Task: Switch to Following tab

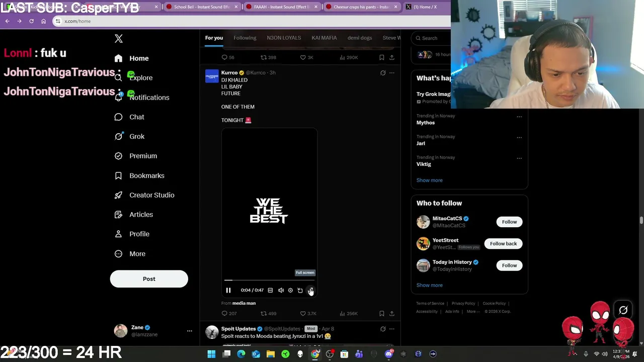Action: 245,38
